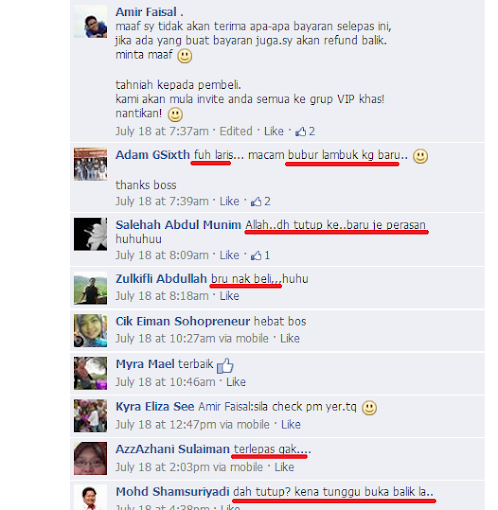Image resolution: width=498 pixels, height=510 pixels.
Task: Click thumbs-up likes count on Amir Faisal's comment
Action: (305, 131)
